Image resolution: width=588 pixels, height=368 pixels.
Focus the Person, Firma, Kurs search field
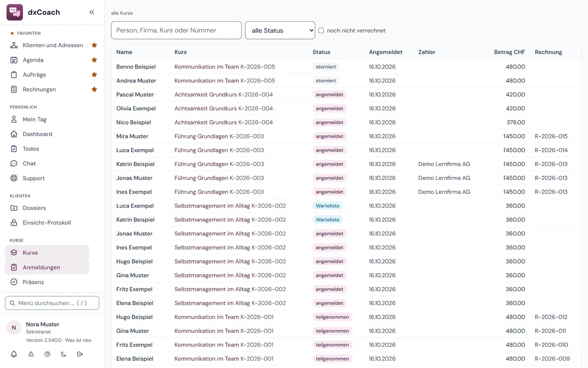(176, 30)
